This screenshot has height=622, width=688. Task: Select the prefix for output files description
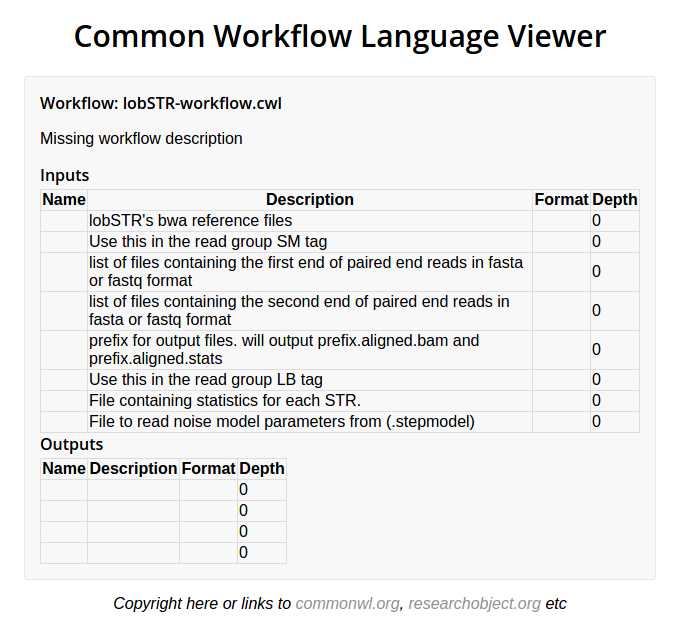pos(310,350)
